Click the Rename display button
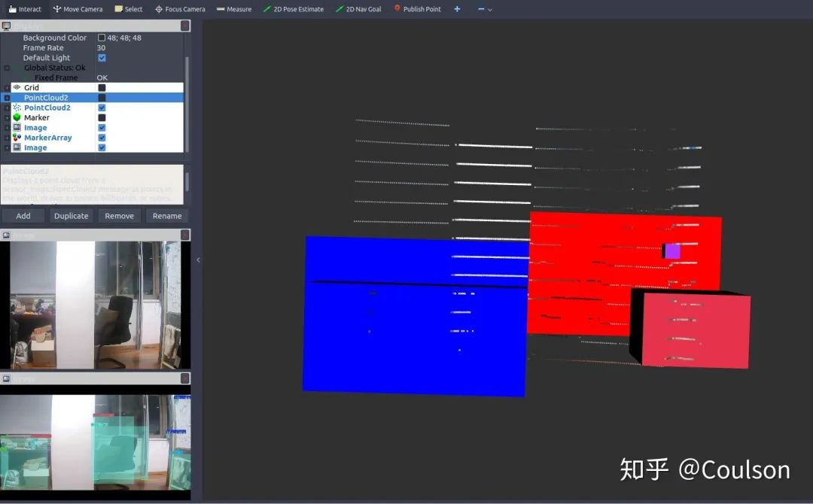Image resolution: width=813 pixels, height=504 pixels. tap(167, 216)
